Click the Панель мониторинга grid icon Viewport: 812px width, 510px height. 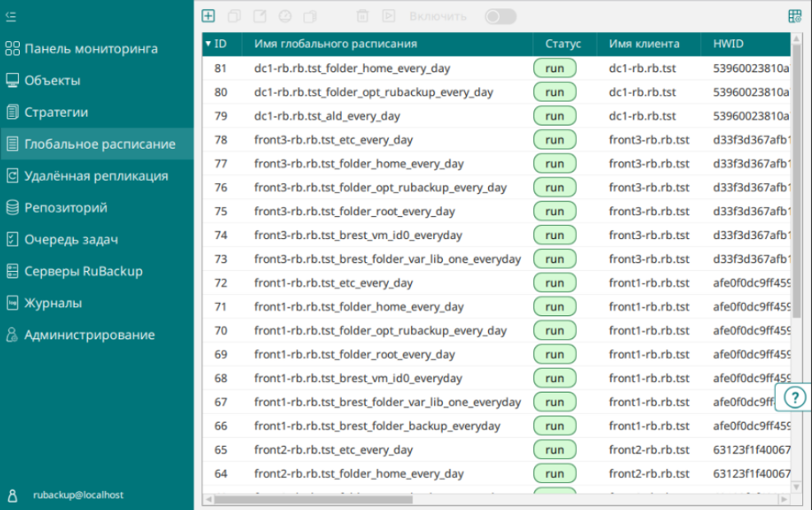click(x=12, y=48)
